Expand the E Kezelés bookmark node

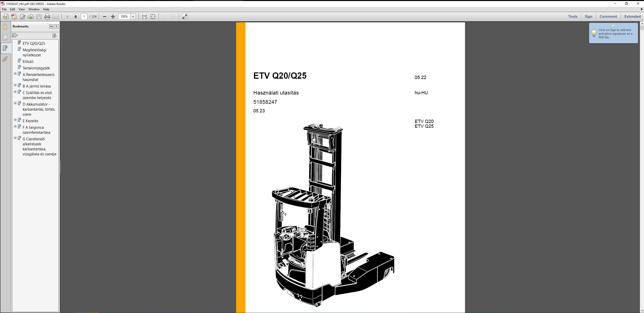(15, 120)
